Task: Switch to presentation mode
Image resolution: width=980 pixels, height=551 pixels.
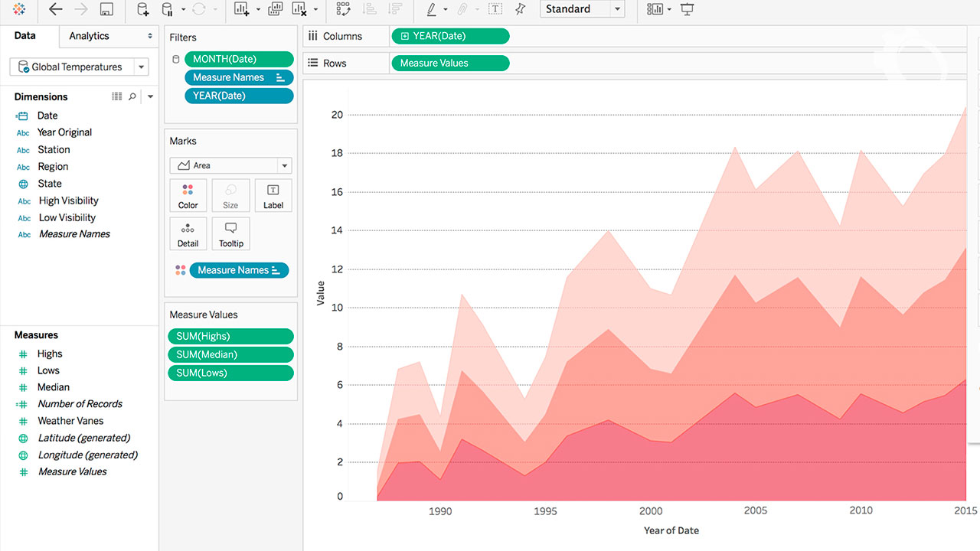Action: pyautogui.click(x=688, y=9)
